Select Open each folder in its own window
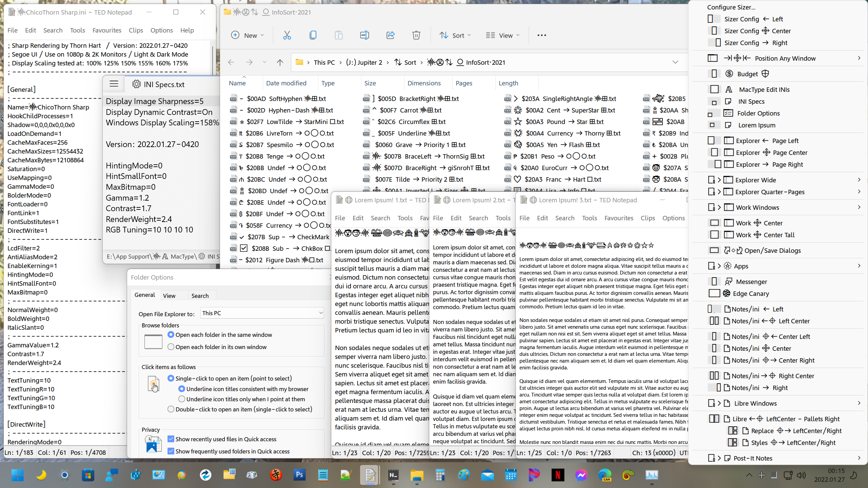Image resolution: width=868 pixels, height=488 pixels. pos(171,347)
